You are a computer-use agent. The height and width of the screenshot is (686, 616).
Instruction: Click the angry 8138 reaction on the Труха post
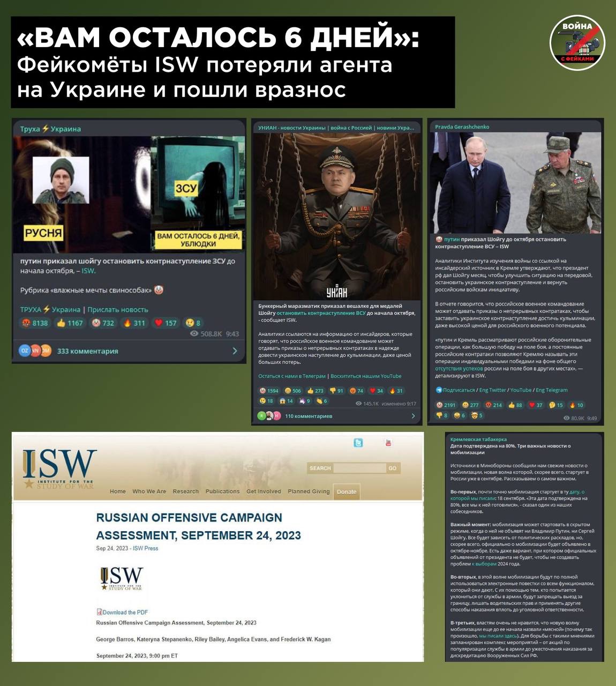coord(35,323)
